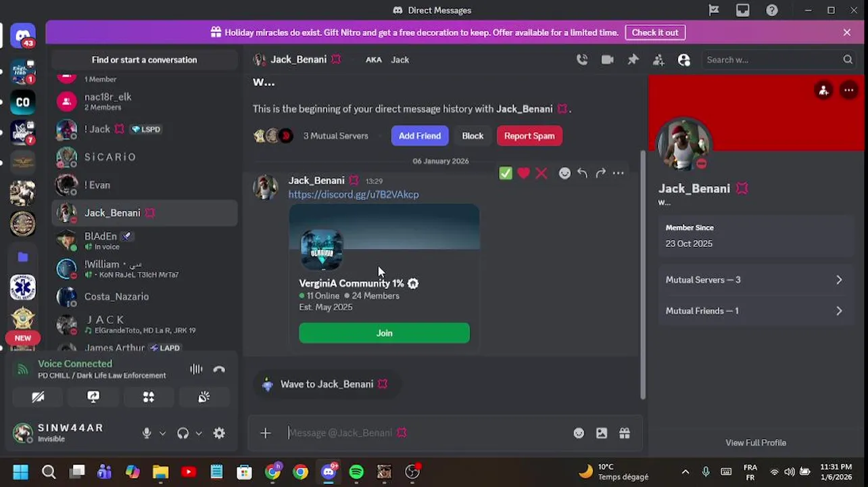View Full Profile
Screen dimensions: 868x487
click(x=756, y=442)
